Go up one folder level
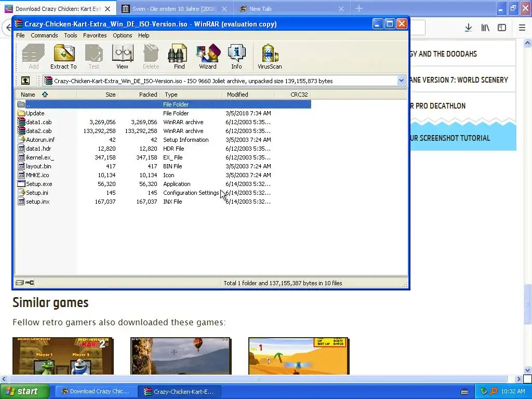Image resolution: width=532 pixels, height=399 pixels. [25, 81]
